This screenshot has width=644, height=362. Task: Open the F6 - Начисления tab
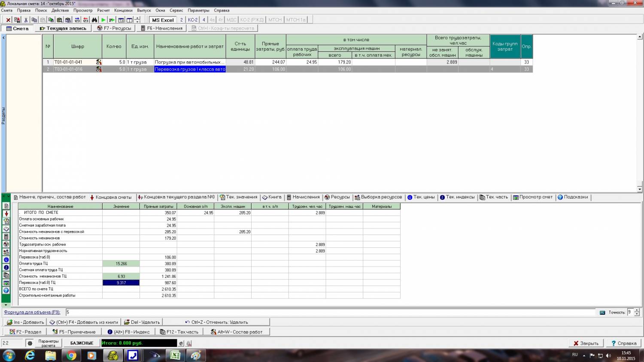point(161,28)
